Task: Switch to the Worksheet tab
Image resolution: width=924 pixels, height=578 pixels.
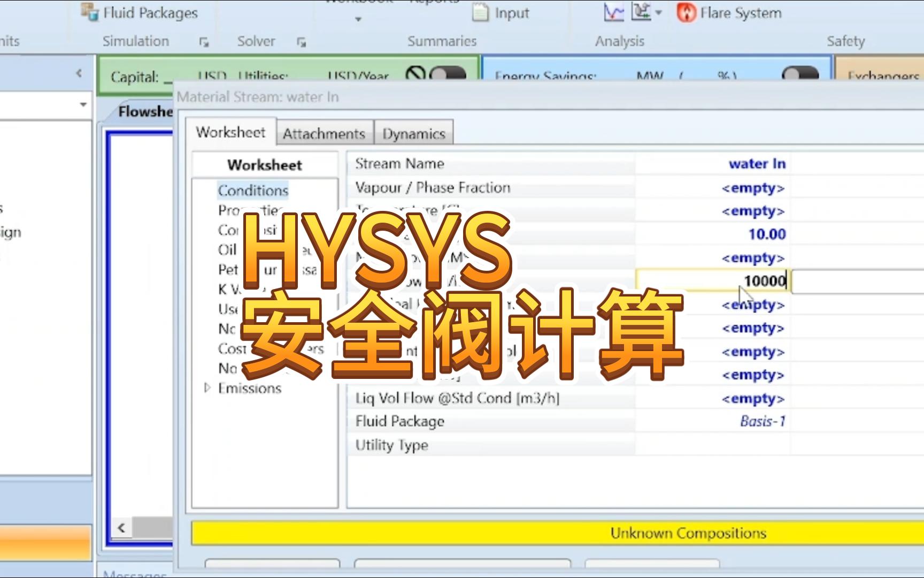Action: click(x=230, y=132)
